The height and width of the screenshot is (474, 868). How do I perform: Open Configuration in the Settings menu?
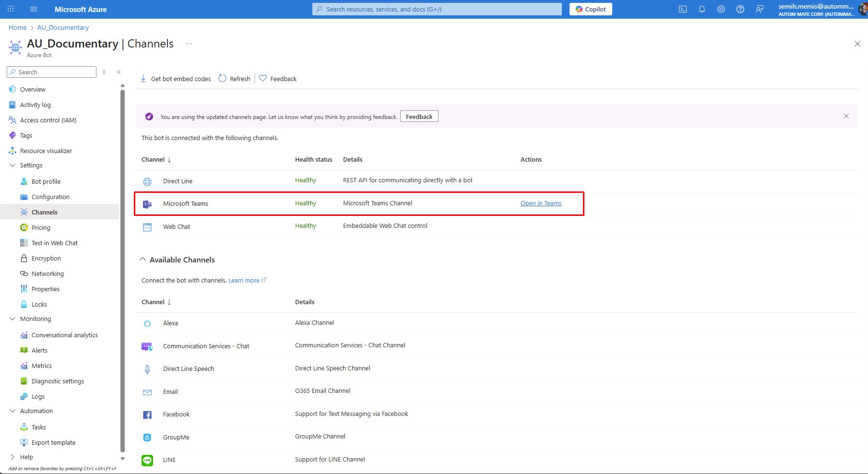coord(50,197)
